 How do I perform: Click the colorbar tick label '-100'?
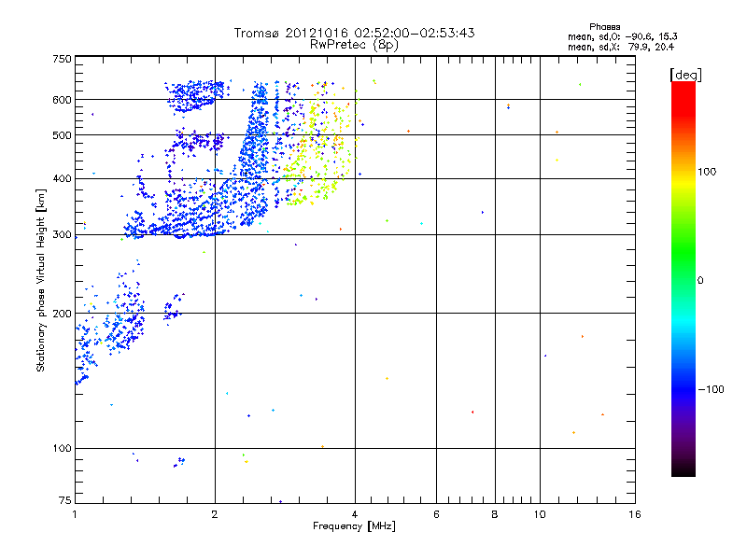click(x=711, y=389)
